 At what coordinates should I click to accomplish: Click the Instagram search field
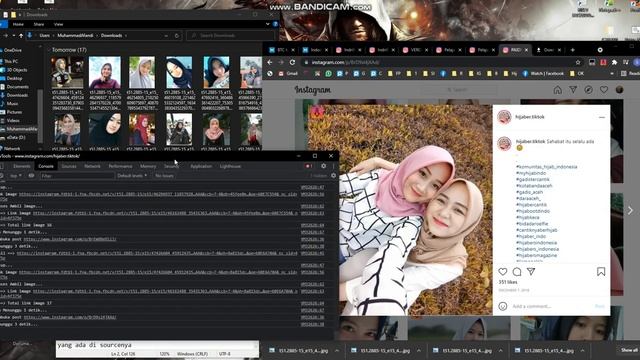point(458,90)
